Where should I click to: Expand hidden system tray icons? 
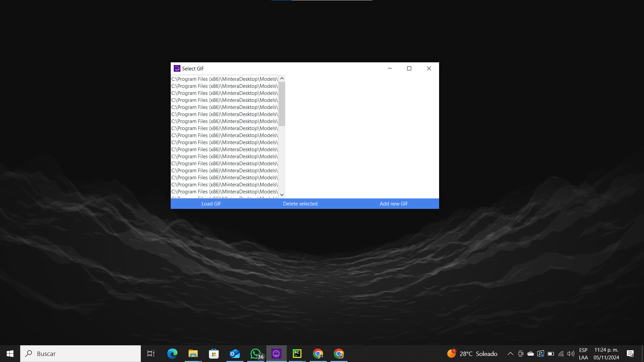coord(510,353)
